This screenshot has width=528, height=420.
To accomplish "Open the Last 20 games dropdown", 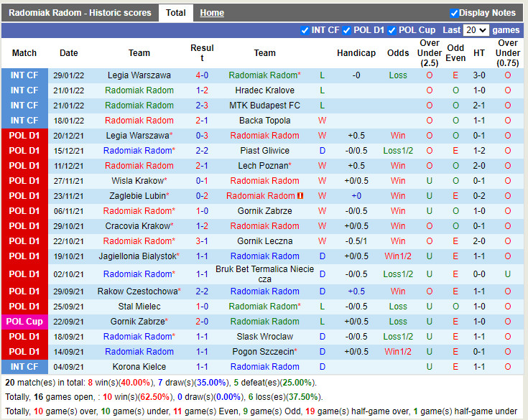I will (476, 30).
